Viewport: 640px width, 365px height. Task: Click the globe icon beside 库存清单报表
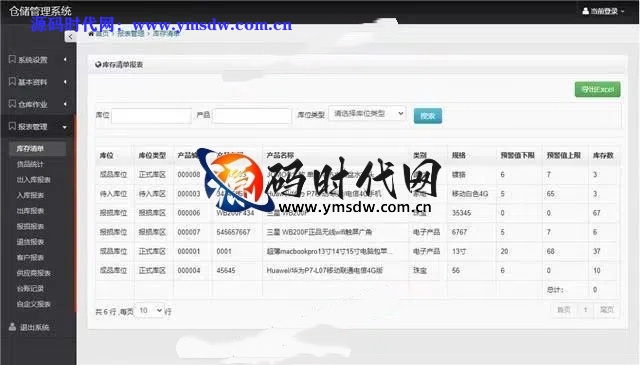98,65
